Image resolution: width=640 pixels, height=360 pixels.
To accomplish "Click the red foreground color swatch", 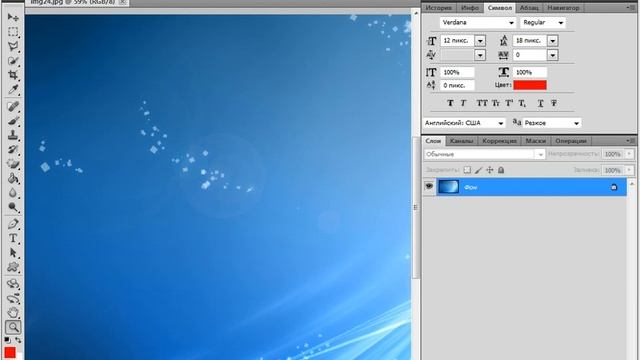I will 9,353.
